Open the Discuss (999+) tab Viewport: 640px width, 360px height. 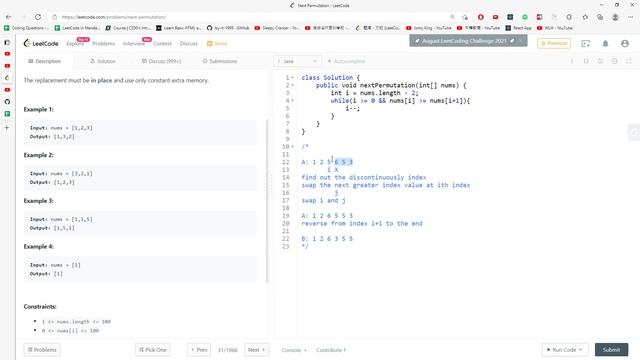tap(161, 61)
